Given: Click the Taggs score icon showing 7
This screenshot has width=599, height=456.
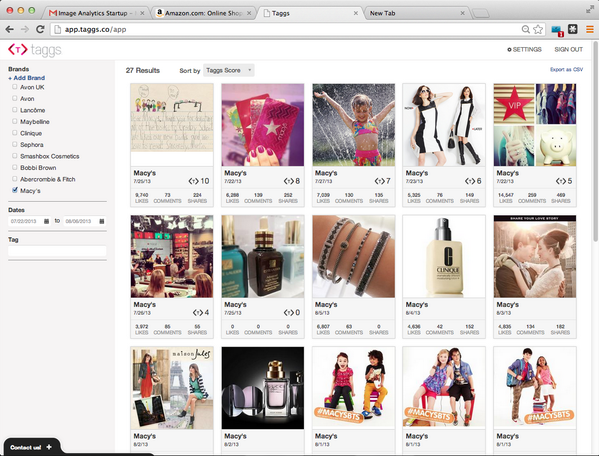Looking at the screenshot, I should [x=379, y=181].
